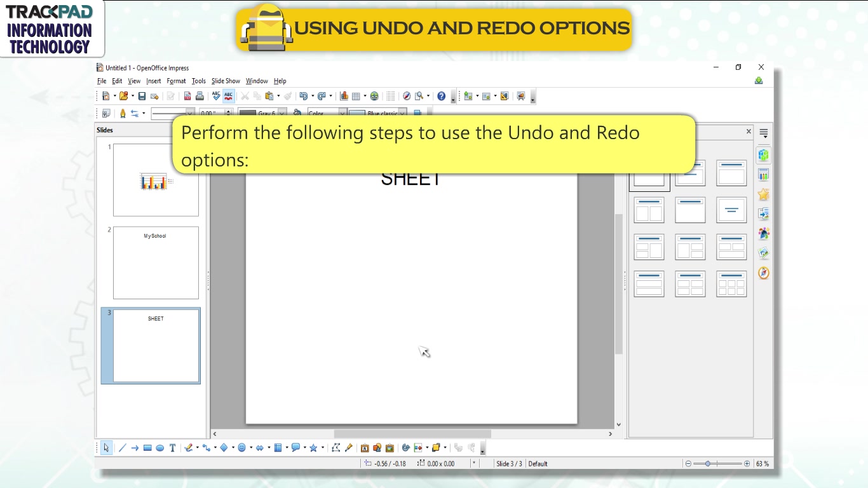This screenshot has width=868, height=488.
Task: Open the Symbol Shapes smiley tool
Action: tap(241, 448)
